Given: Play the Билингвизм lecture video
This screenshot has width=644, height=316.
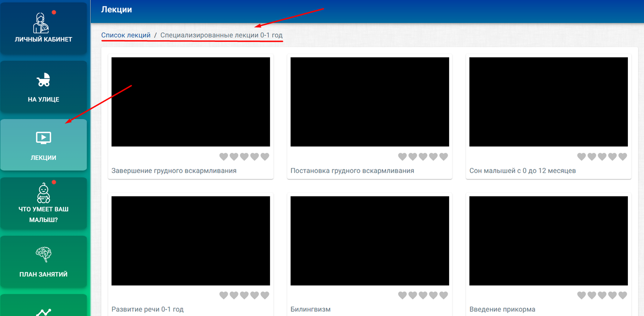Looking at the screenshot, I should (x=370, y=241).
